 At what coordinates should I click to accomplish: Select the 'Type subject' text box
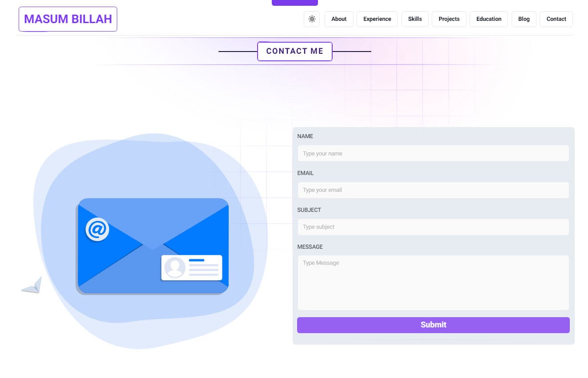[x=433, y=227]
